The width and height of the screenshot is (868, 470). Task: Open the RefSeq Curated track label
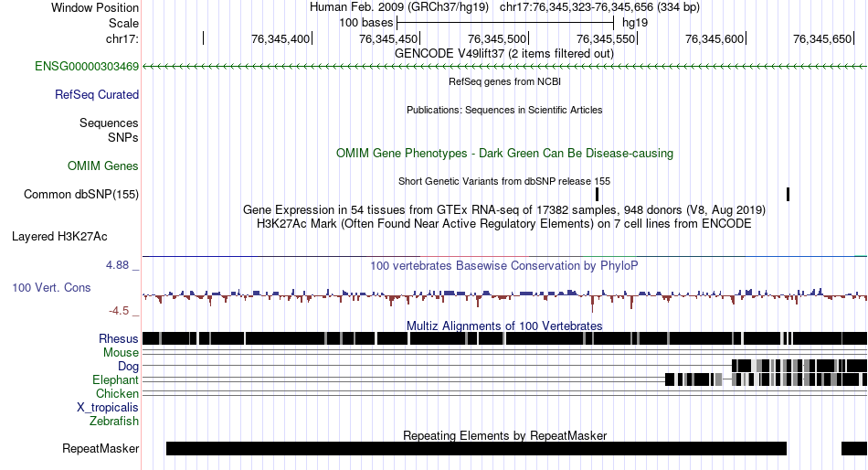[x=96, y=95]
